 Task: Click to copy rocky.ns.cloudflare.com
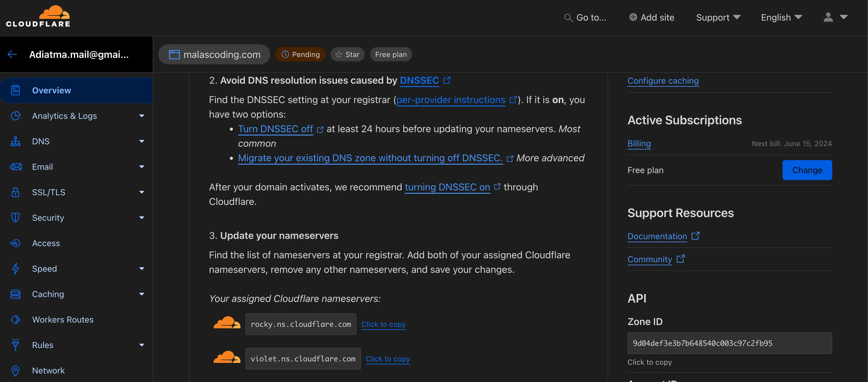(383, 324)
